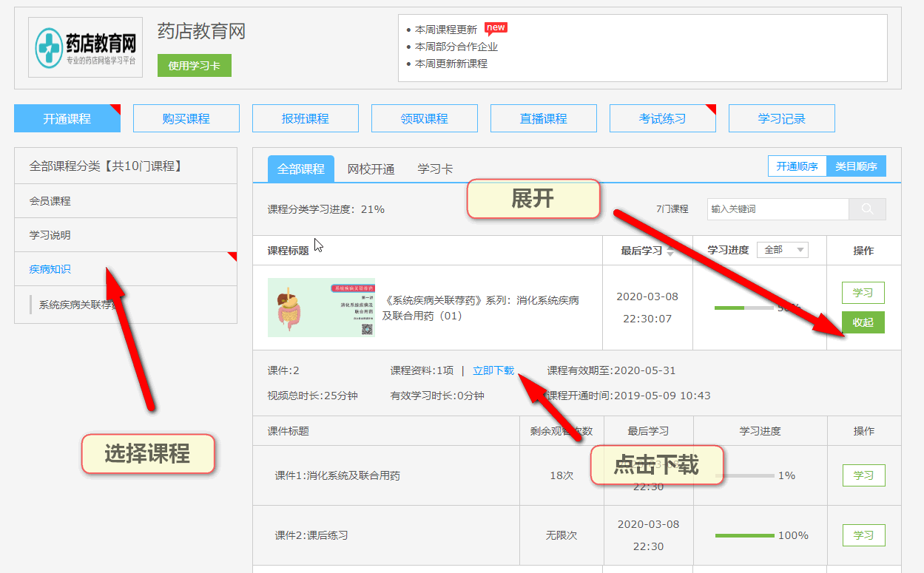This screenshot has height=573, width=924.
Task: Toggle sorting to 开通顺序
Action: (797, 166)
